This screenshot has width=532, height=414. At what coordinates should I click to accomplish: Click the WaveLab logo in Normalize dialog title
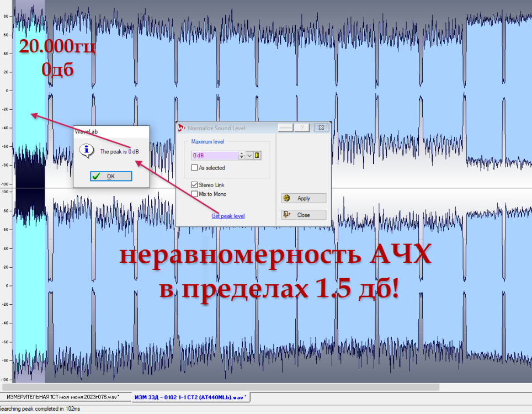coord(181,128)
